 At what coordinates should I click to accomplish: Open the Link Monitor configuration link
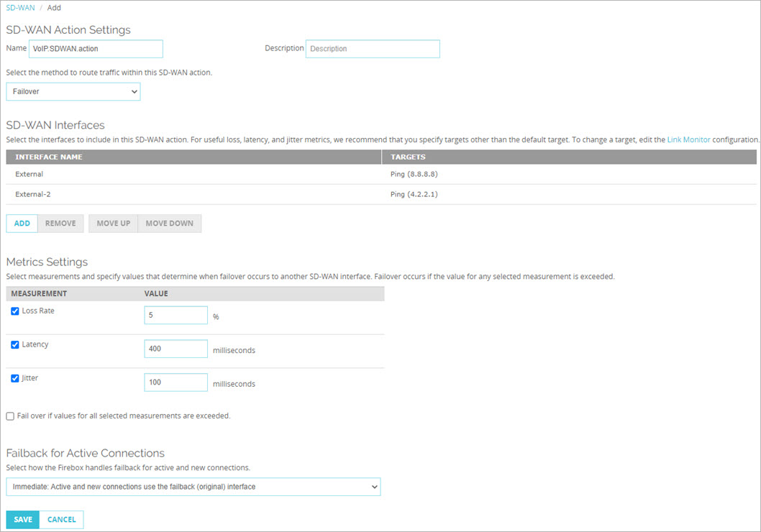pyautogui.click(x=688, y=139)
